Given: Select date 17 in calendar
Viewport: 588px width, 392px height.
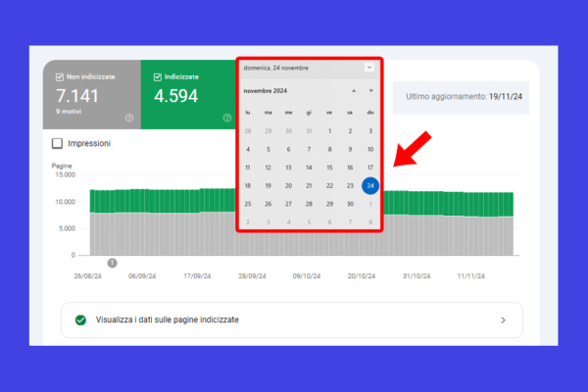Looking at the screenshot, I should click(x=370, y=168).
